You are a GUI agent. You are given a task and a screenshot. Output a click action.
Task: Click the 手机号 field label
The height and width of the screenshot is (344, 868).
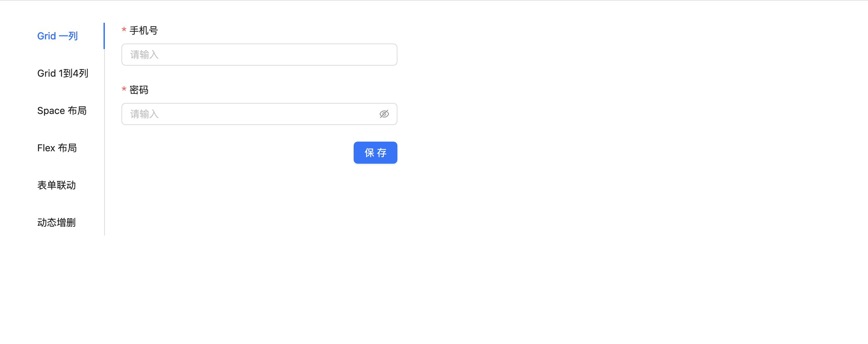(144, 30)
